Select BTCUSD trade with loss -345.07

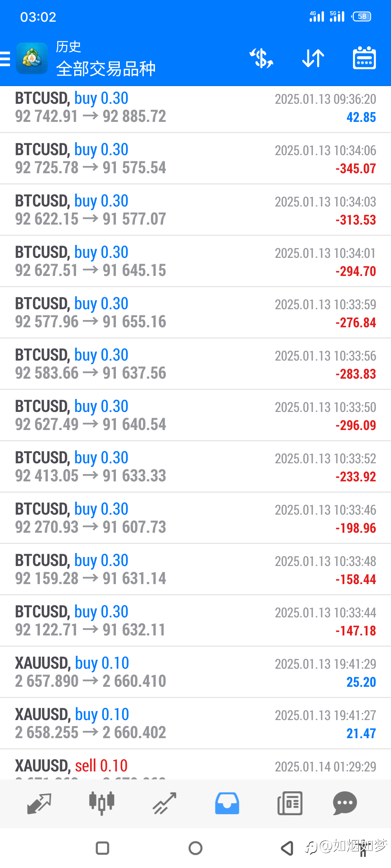195,159
